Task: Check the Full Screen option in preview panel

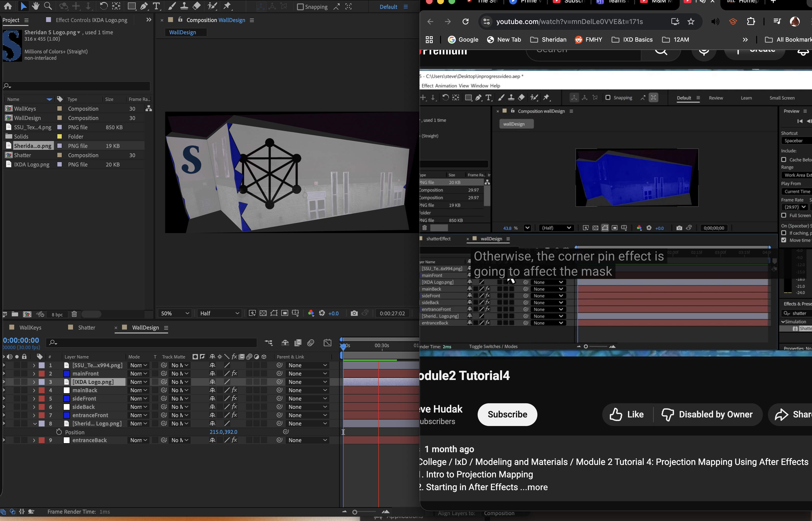Action: [784, 215]
